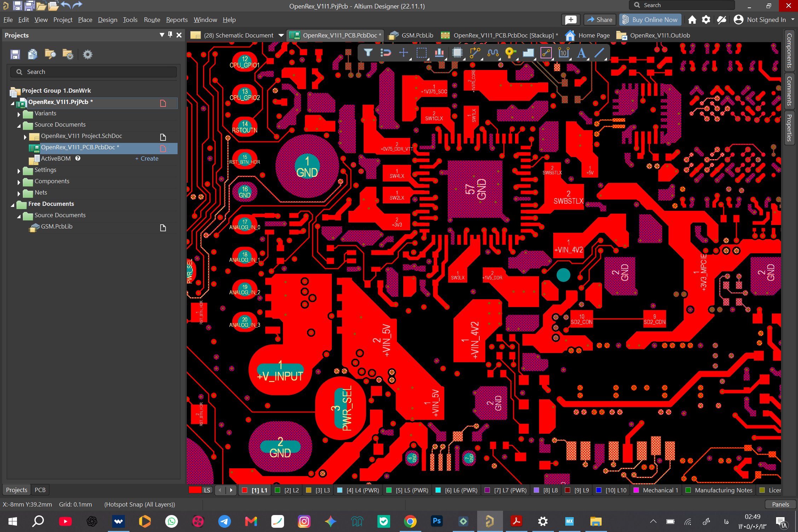Choose the dashed rectangle selection tool
798x532 pixels.
(421, 53)
